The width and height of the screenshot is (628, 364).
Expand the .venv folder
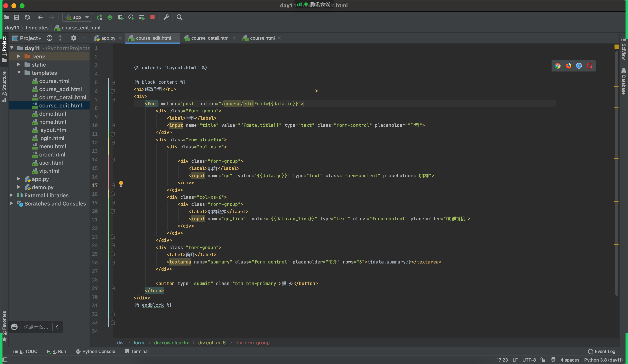coord(19,56)
